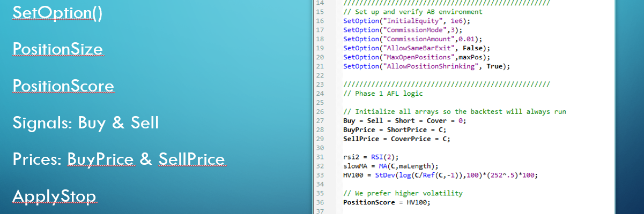Select the ApplyStop heading on the slide

(x=54, y=197)
